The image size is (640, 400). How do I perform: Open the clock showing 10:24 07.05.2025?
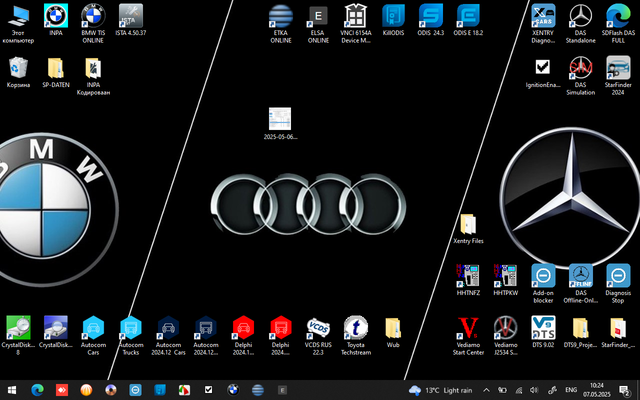597,390
